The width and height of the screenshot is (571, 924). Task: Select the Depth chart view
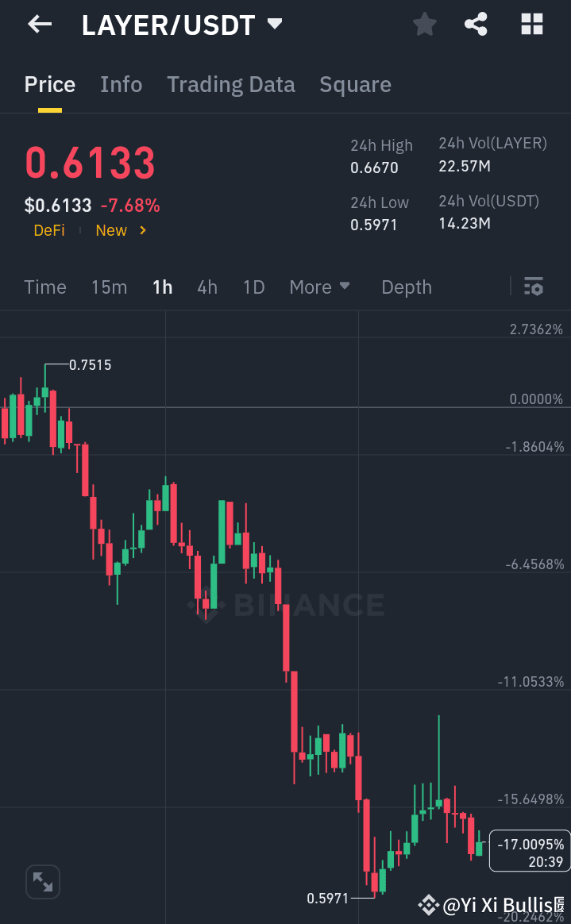tap(406, 287)
